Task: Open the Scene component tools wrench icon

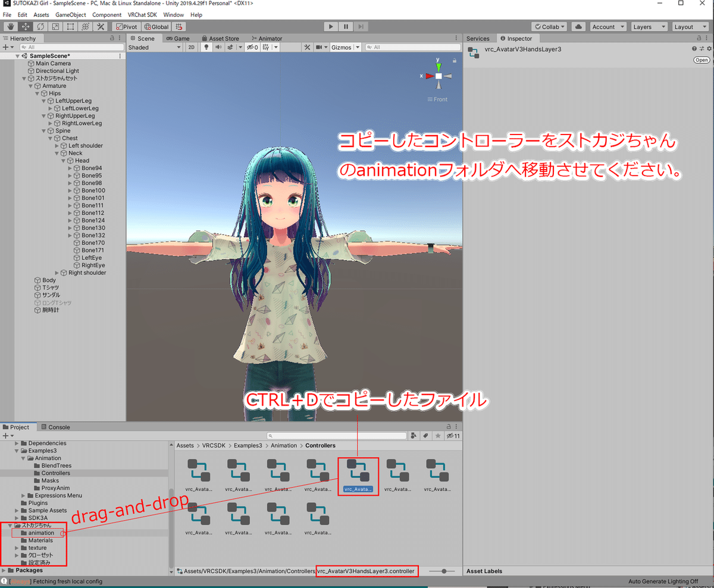Action: 307,47
